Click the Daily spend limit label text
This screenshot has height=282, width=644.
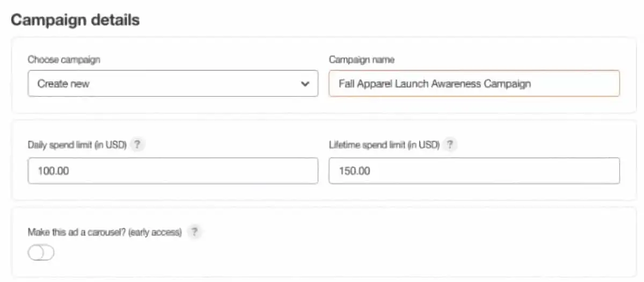click(77, 145)
